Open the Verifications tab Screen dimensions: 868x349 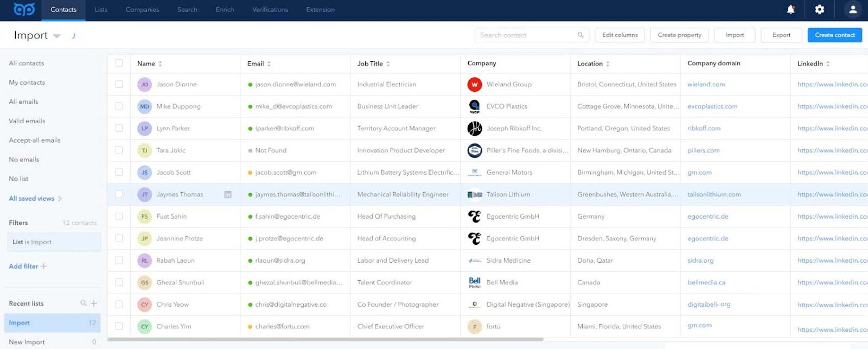click(x=270, y=10)
